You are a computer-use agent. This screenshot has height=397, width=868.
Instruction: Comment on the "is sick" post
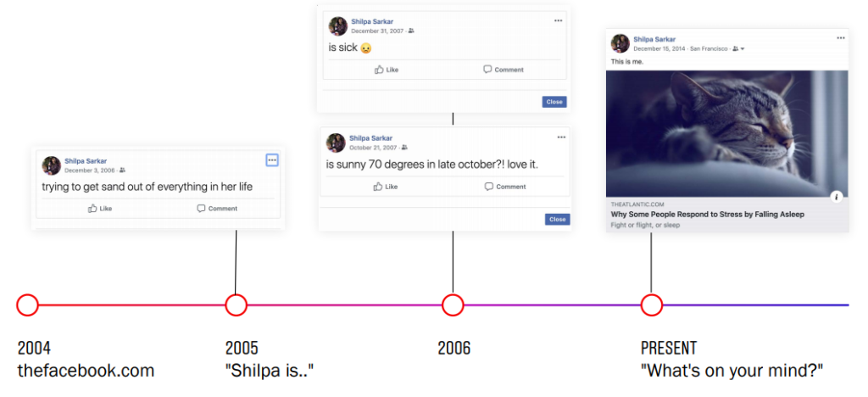click(504, 70)
